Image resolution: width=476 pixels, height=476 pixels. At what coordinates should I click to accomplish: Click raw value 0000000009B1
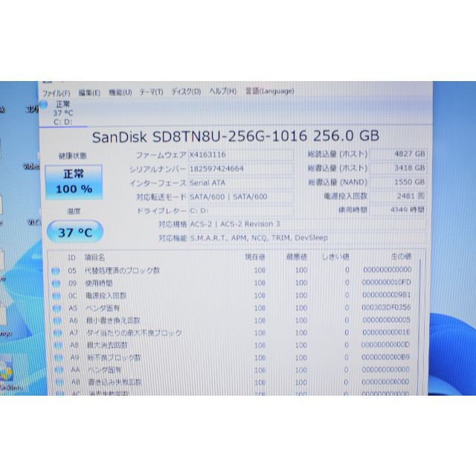[x=387, y=295]
